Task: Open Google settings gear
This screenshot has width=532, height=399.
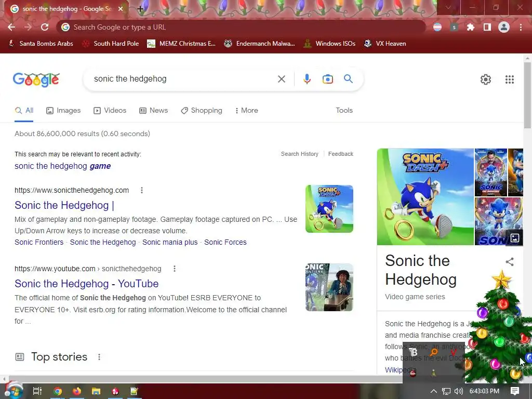Action: (486, 79)
